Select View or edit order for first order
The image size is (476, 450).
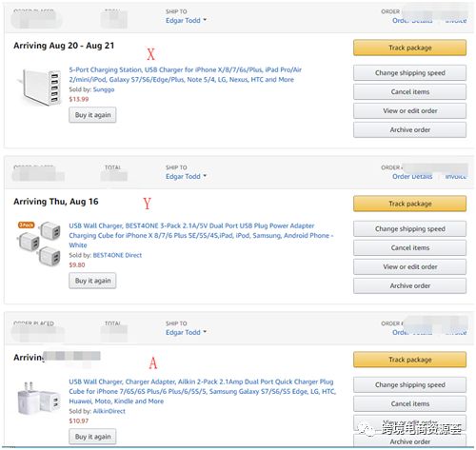[409, 110]
